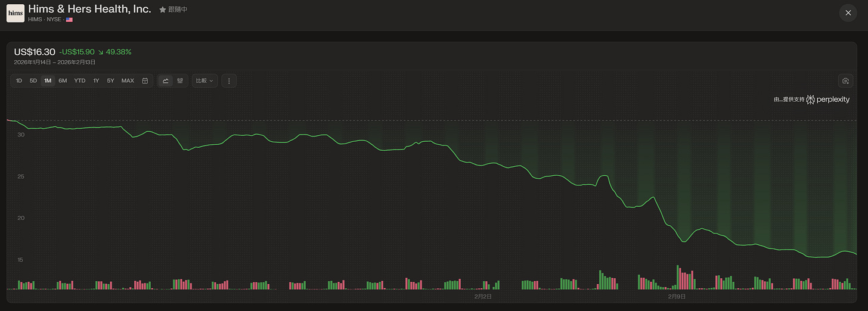Image resolution: width=868 pixels, height=311 pixels.
Task: Select the MAX time range
Action: pos(128,80)
